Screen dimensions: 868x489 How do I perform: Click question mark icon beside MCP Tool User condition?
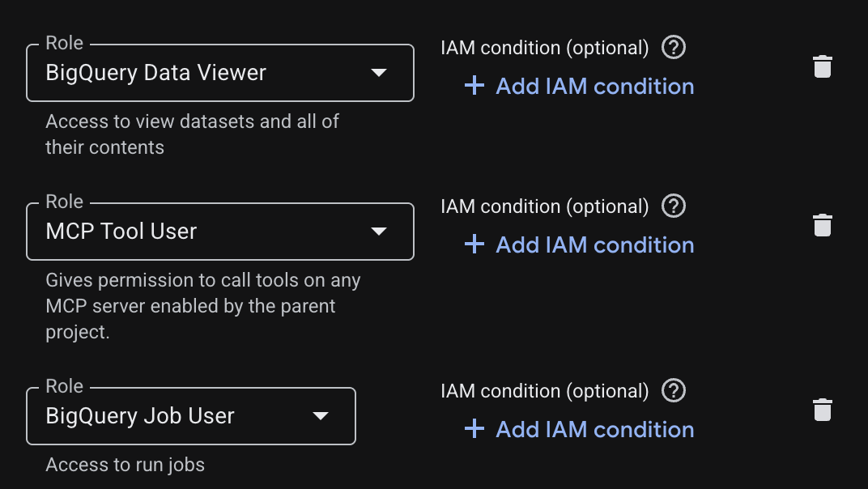(674, 206)
